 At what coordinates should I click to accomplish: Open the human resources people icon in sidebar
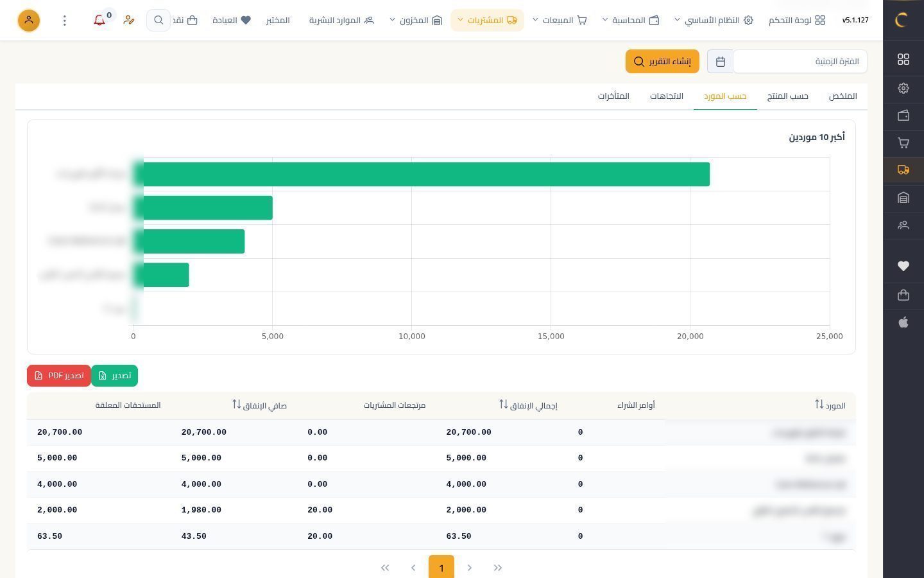[x=903, y=225]
